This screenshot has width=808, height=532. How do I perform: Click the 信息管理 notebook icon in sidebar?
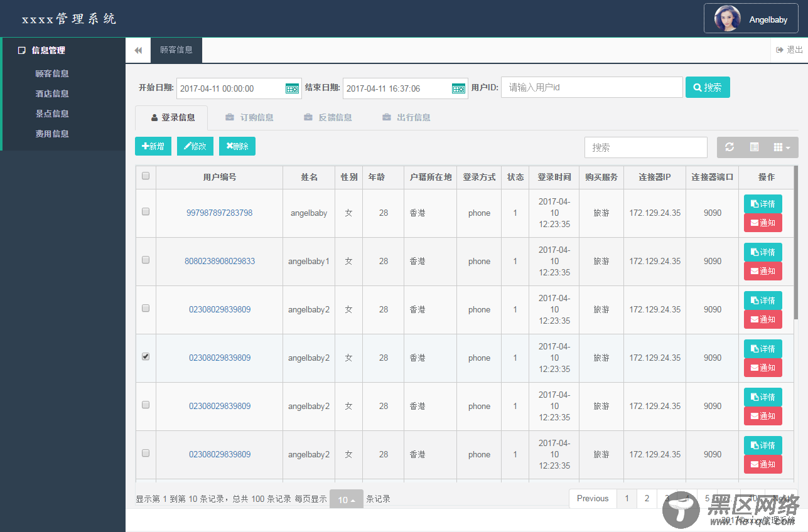22,50
